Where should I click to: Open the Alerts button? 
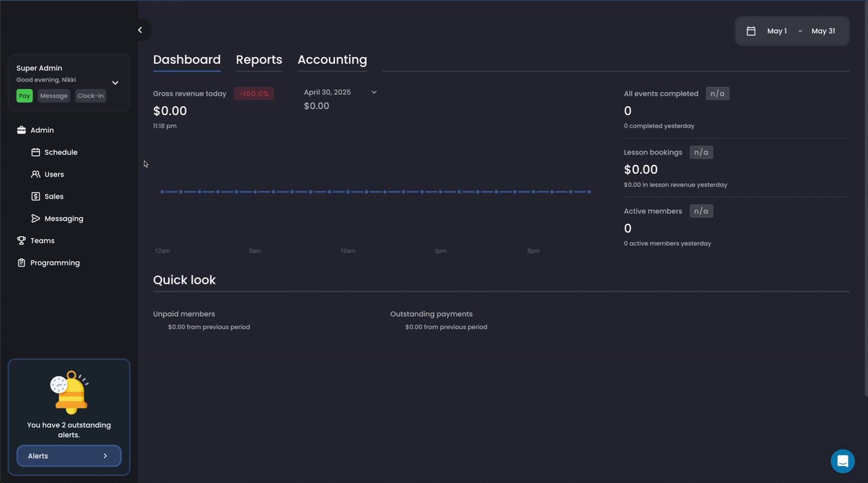tap(68, 456)
